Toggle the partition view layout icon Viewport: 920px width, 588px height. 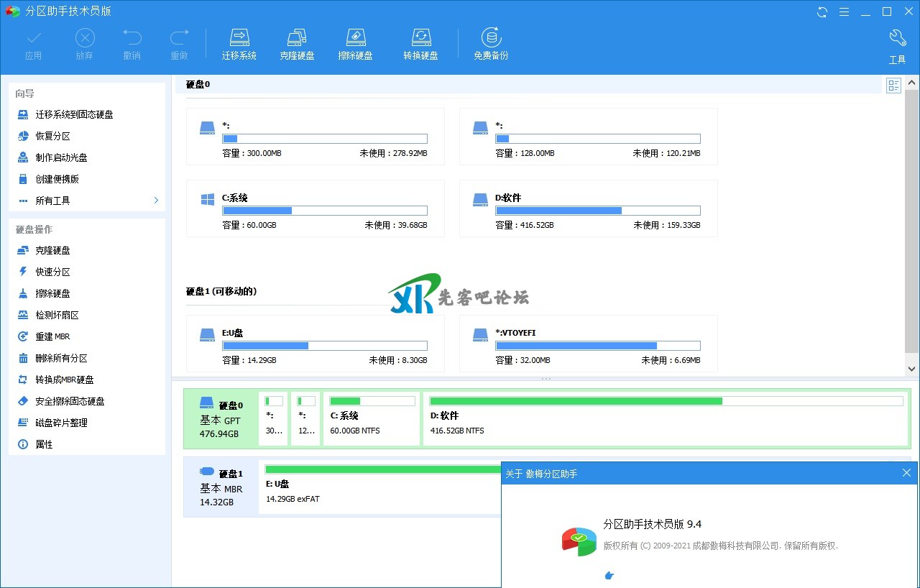tap(893, 86)
